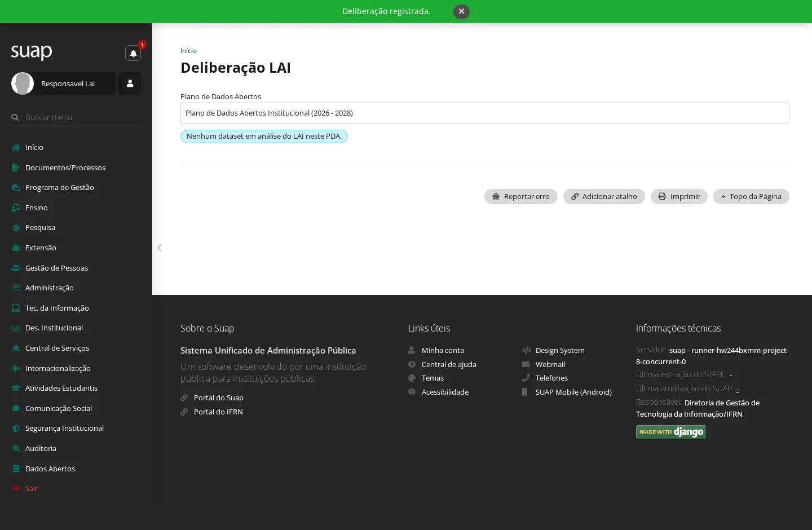
Task: Collapse the sidebar with the chevron arrow
Action: click(160, 248)
